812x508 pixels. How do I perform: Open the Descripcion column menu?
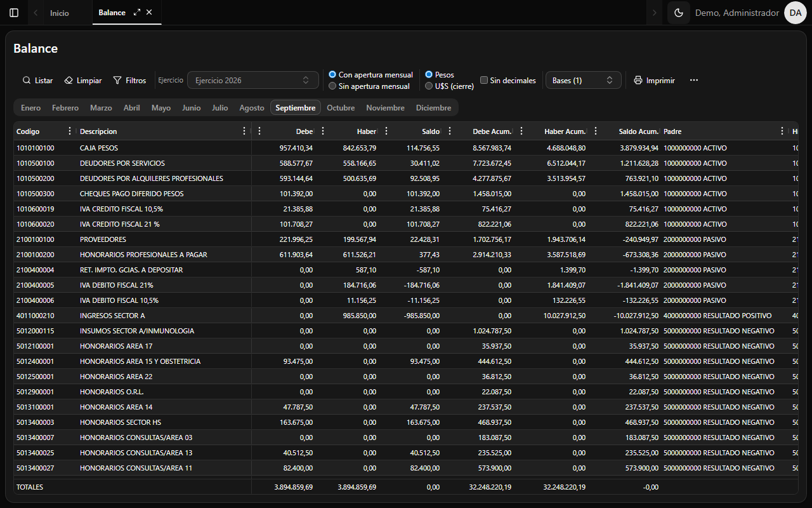pos(245,131)
